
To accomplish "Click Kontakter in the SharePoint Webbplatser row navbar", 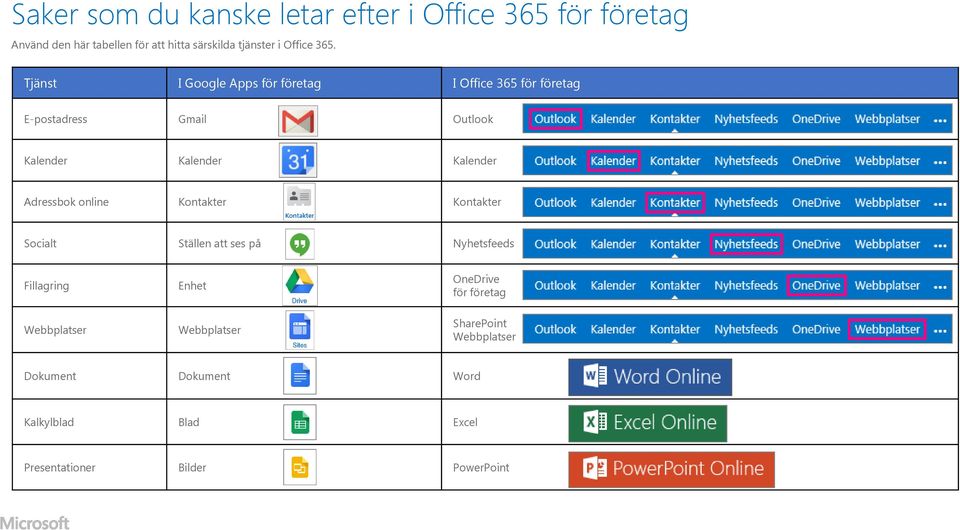I will [x=675, y=329].
